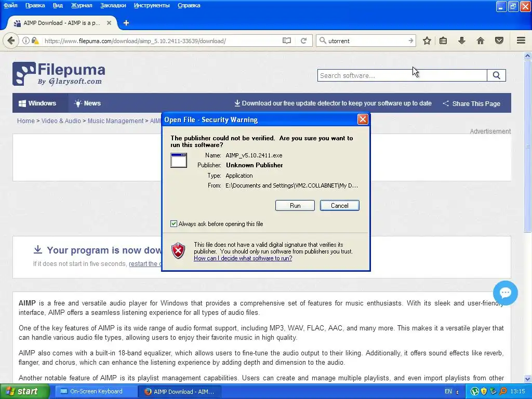Click the red shield warning icon in dialog
The width and height of the screenshot is (532, 399).
click(x=178, y=251)
